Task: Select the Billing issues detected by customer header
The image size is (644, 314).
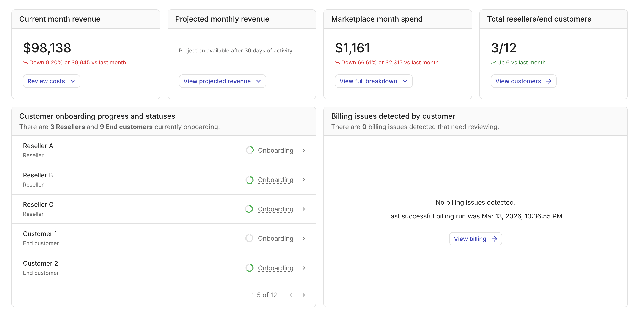Action: [393, 116]
